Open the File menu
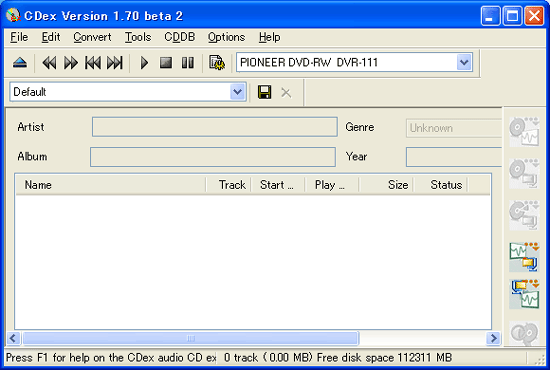This screenshot has width=550, height=370. coord(19,37)
